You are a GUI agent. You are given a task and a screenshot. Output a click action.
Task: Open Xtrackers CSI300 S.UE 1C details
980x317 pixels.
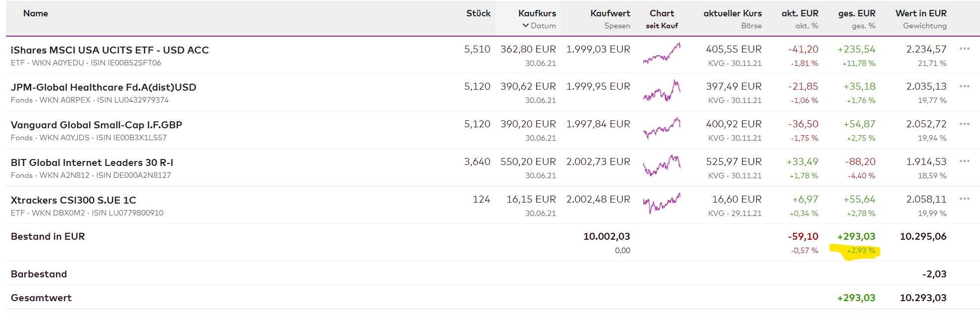pos(73,200)
